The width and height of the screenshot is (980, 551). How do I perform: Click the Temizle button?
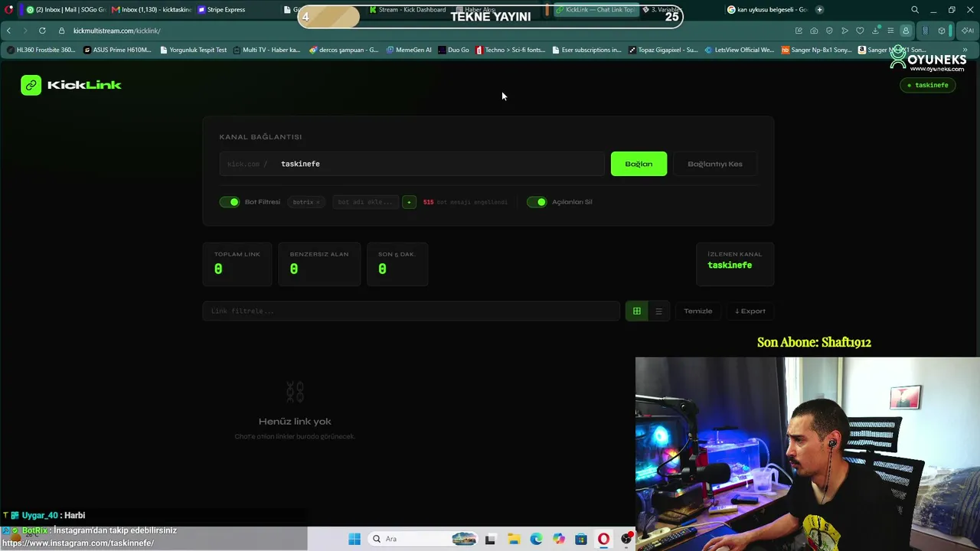(x=697, y=311)
